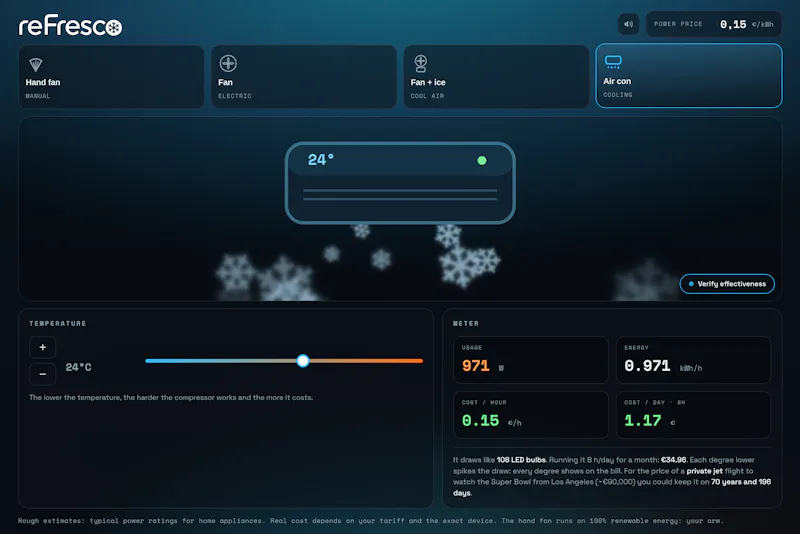This screenshot has width=800, height=534.
Task: Click the Cost / Hour 0.15 tile
Action: pos(531,415)
